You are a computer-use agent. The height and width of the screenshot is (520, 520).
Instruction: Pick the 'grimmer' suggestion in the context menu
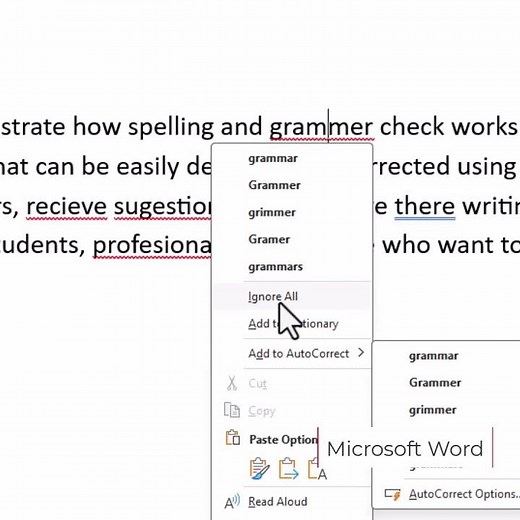(x=272, y=212)
